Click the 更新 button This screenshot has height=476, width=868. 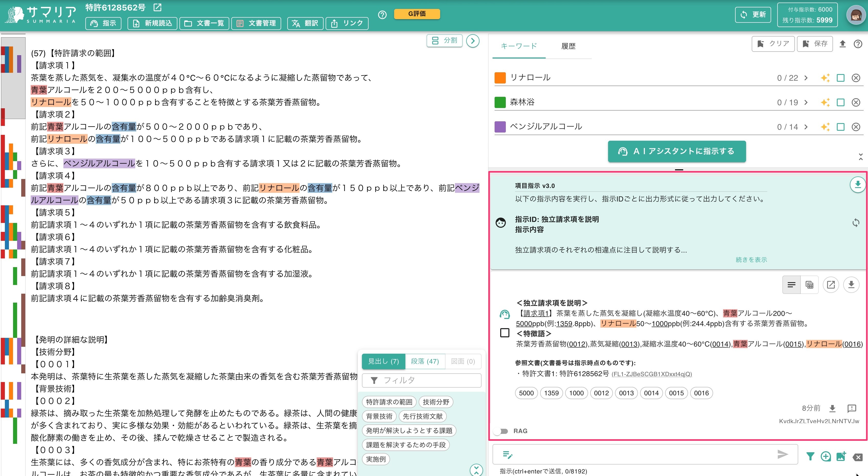[753, 15]
